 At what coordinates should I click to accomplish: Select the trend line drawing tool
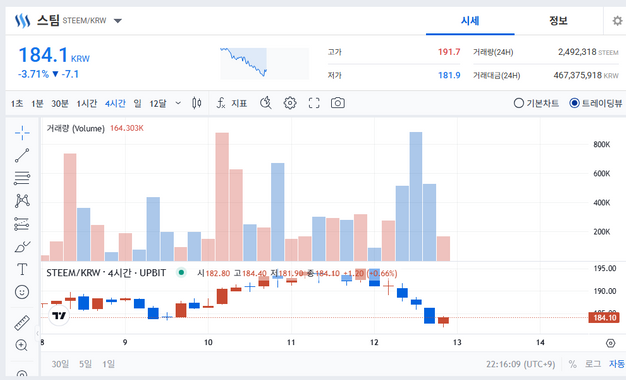point(22,155)
